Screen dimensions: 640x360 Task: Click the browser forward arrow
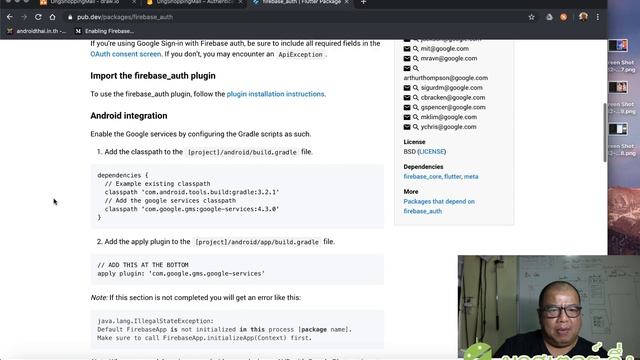pyautogui.click(x=24, y=17)
